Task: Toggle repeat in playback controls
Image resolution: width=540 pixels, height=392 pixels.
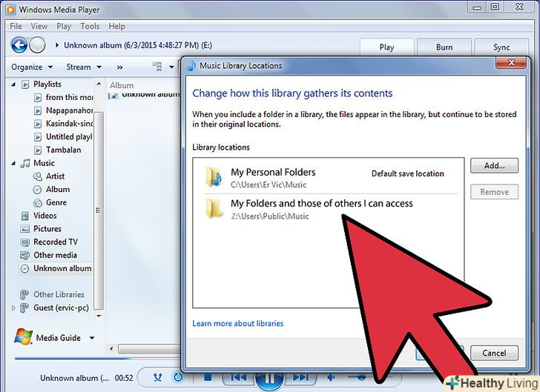Action: tap(178, 377)
